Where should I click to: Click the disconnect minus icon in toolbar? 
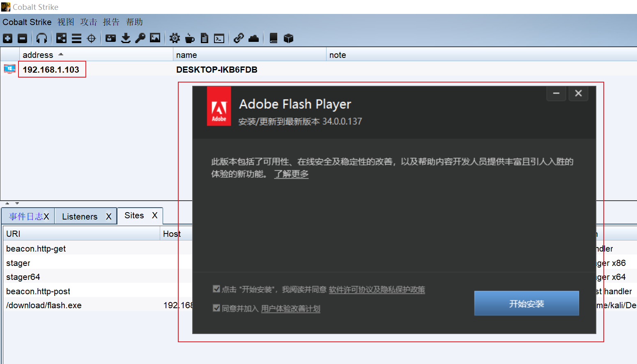coord(23,39)
